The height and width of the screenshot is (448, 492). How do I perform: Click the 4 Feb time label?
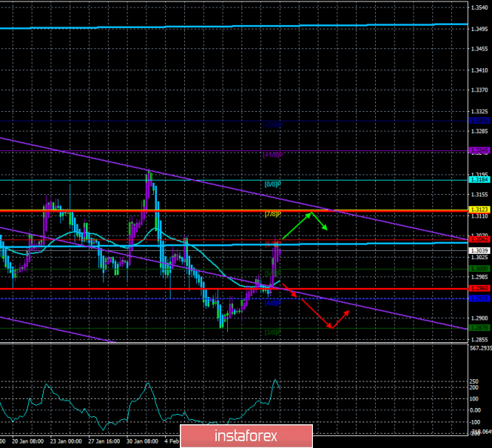[x=172, y=441]
